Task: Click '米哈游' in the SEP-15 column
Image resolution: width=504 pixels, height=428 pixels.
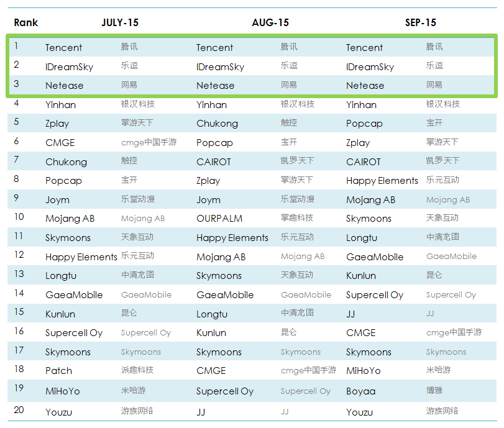Action: coord(438,370)
